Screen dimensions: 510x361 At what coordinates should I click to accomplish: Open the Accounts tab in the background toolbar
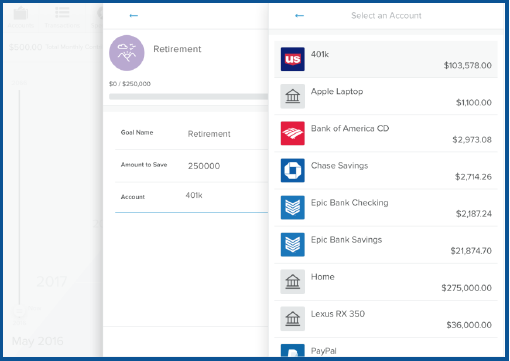click(21, 17)
